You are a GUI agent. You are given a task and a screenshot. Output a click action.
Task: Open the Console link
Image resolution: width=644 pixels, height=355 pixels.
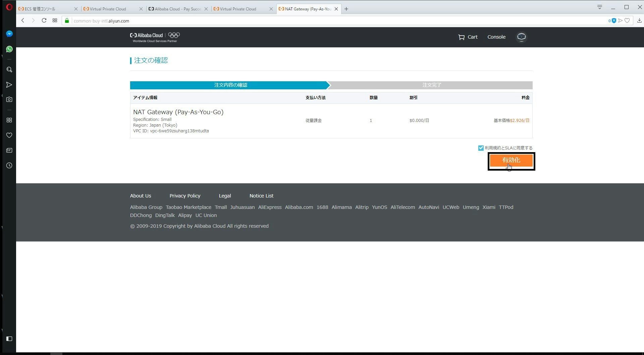496,37
